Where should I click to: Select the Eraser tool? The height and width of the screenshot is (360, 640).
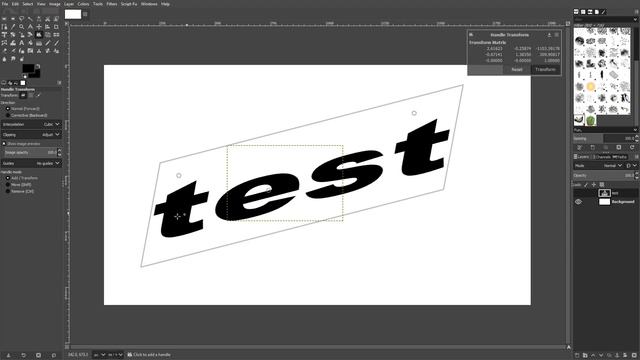pos(4,51)
